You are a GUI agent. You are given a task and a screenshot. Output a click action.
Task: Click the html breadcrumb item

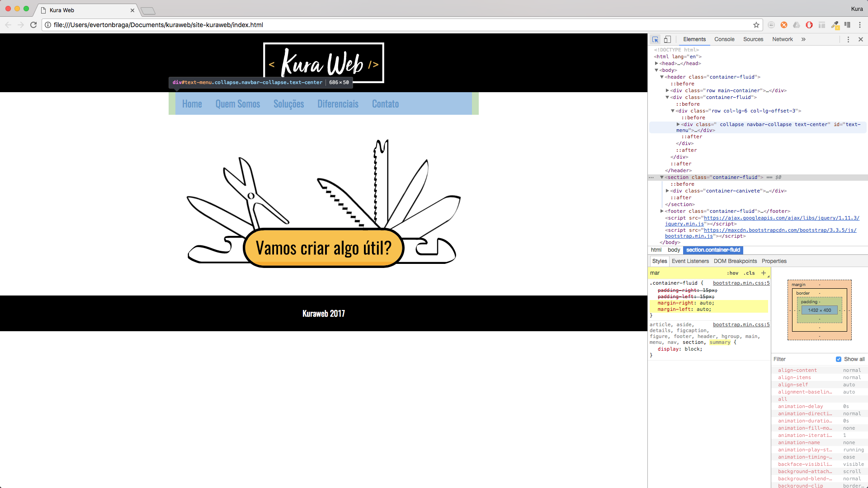point(656,250)
